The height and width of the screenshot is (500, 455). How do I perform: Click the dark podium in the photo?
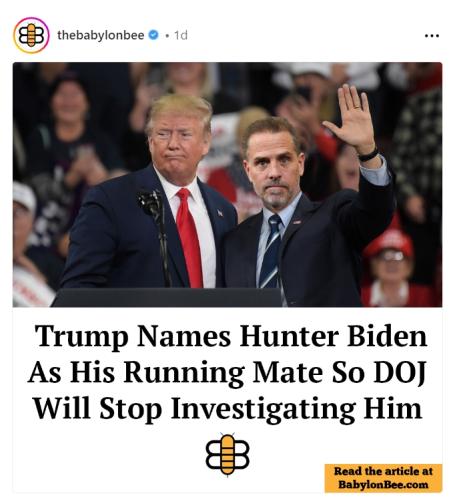[x=167, y=297]
